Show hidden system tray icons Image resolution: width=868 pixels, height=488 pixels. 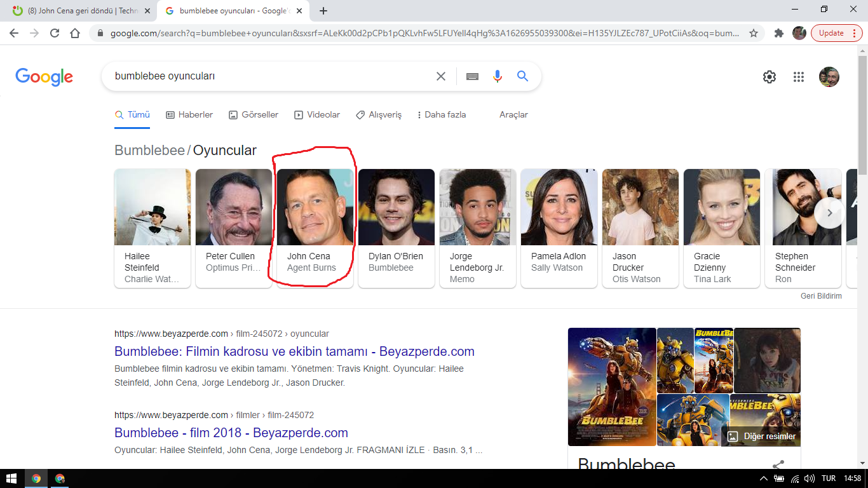click(x=764, y=478)
